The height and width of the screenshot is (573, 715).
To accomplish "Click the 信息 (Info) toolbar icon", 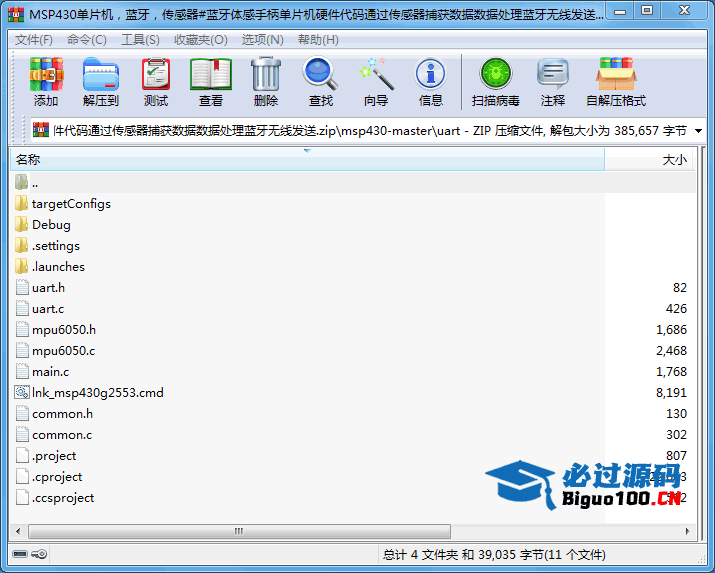I will tap(431, 80).
